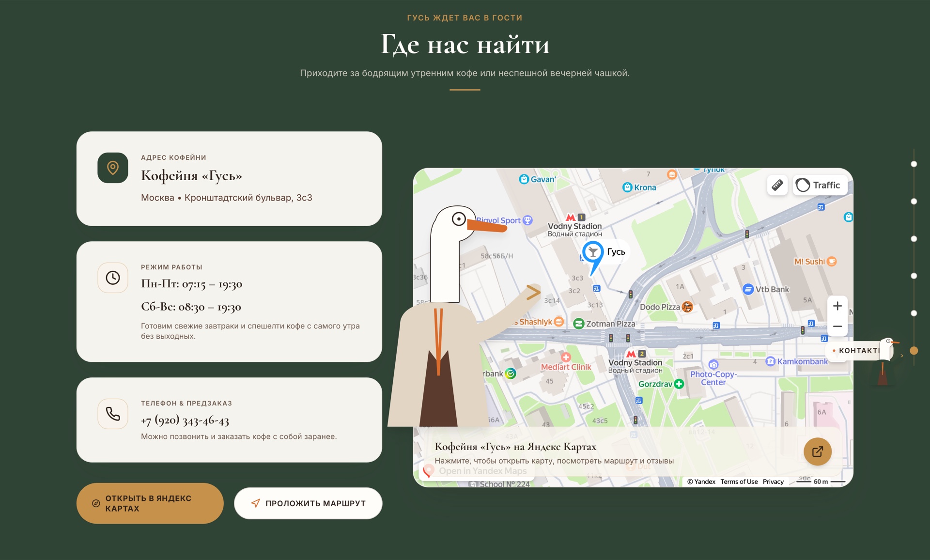The width and height of the screenshot is (930, 560).
Task: Click the Shashlyk restaurant marker
Action: pos(559,322)
